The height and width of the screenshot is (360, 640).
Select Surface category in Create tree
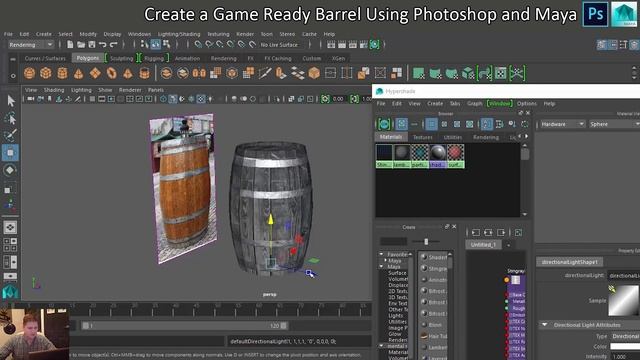397,273
